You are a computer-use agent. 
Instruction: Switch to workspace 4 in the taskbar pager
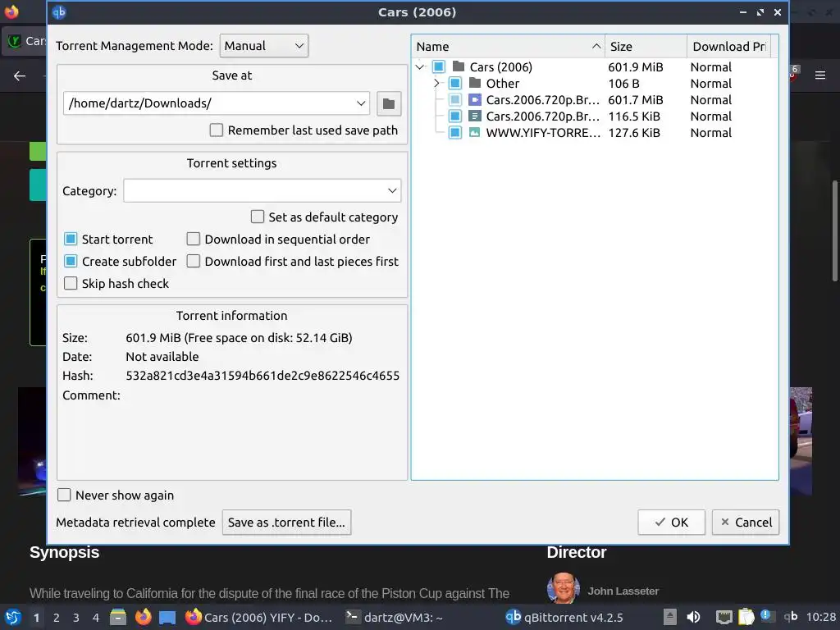pyautogui.click(x=96, y=617)
